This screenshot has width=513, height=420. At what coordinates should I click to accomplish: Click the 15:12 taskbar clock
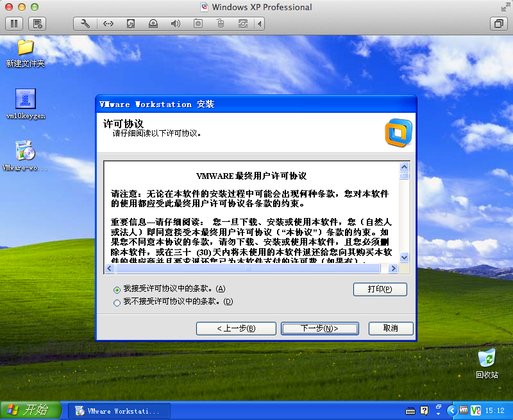pos(494,410)
